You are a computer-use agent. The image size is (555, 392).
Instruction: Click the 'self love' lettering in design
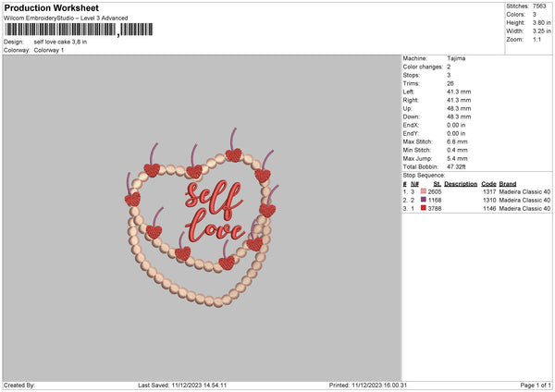215,211
